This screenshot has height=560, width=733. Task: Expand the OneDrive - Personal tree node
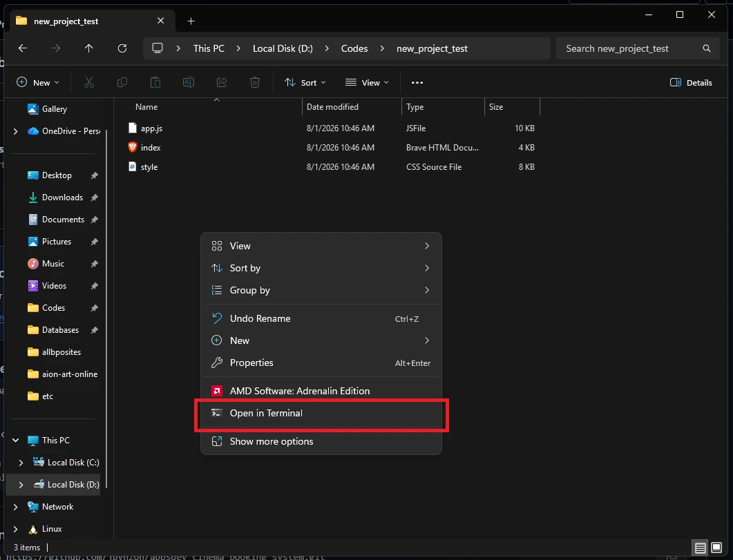coord(15,131)
